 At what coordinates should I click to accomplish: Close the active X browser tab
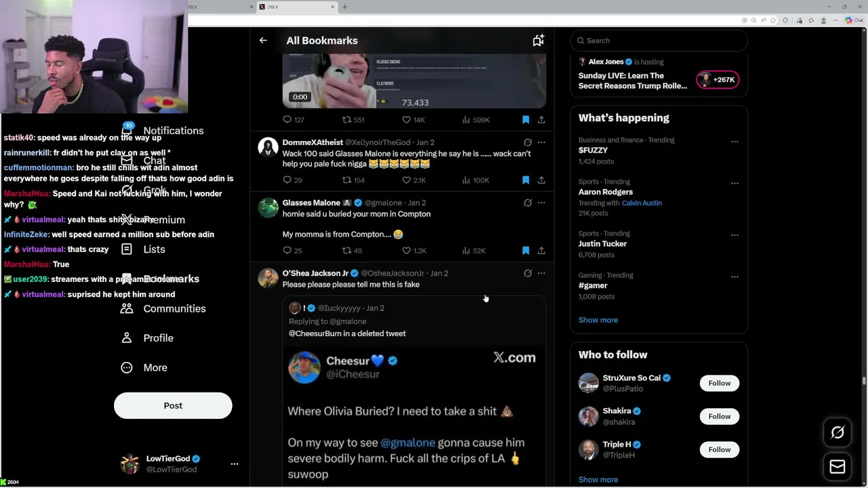[332, 7]
